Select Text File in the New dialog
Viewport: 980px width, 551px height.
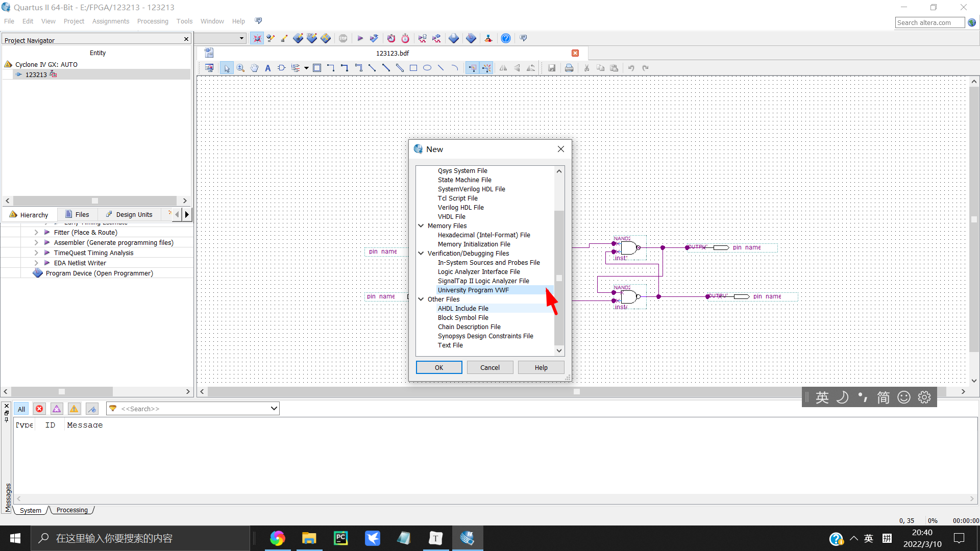coord(450,345)
